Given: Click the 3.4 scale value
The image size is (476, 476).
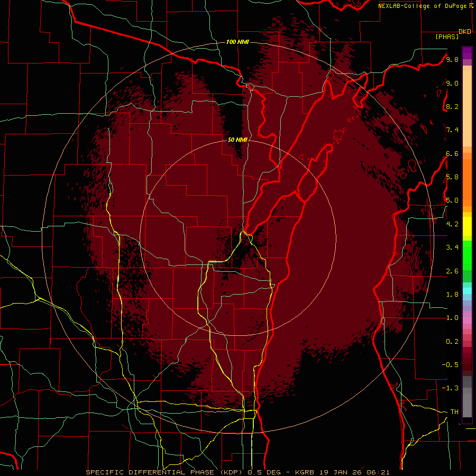Looking at the screenshot, I should pyautogui.click(x=452, y=248).
